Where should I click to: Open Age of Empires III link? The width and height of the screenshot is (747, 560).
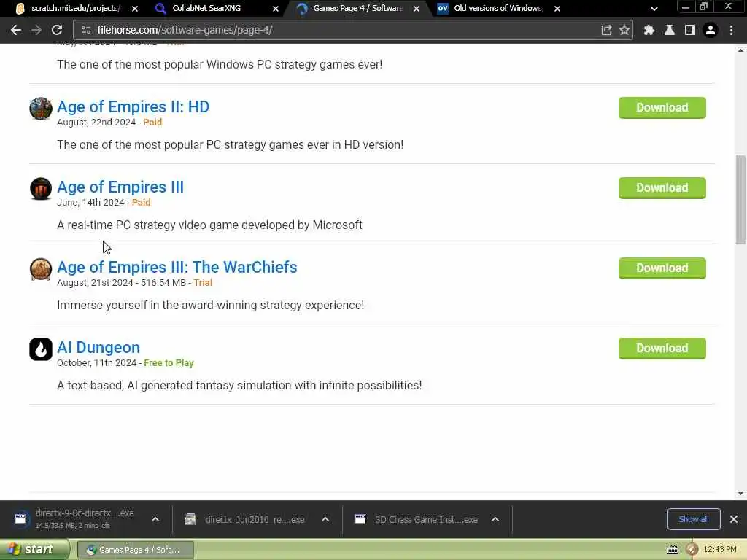(120, 187)
